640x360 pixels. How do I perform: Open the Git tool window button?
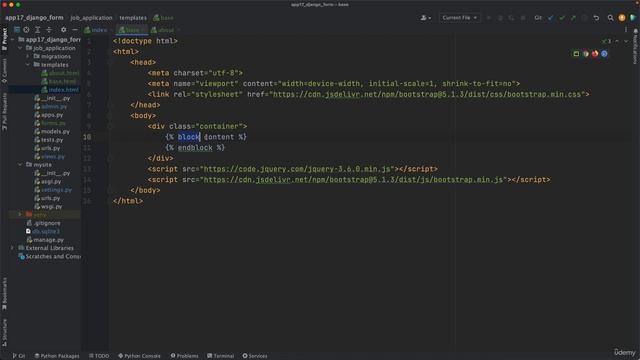click(19, 356)
